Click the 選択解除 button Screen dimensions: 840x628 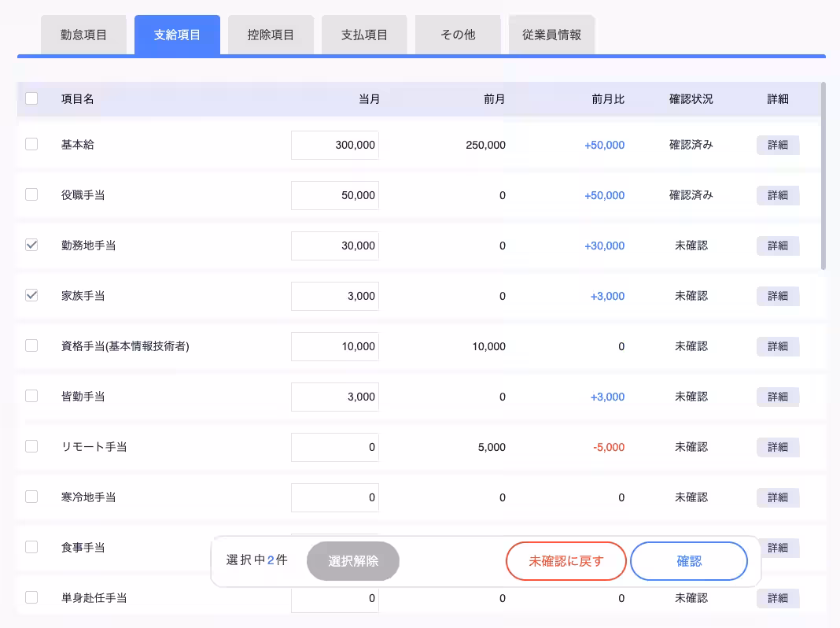pos(353,561)
